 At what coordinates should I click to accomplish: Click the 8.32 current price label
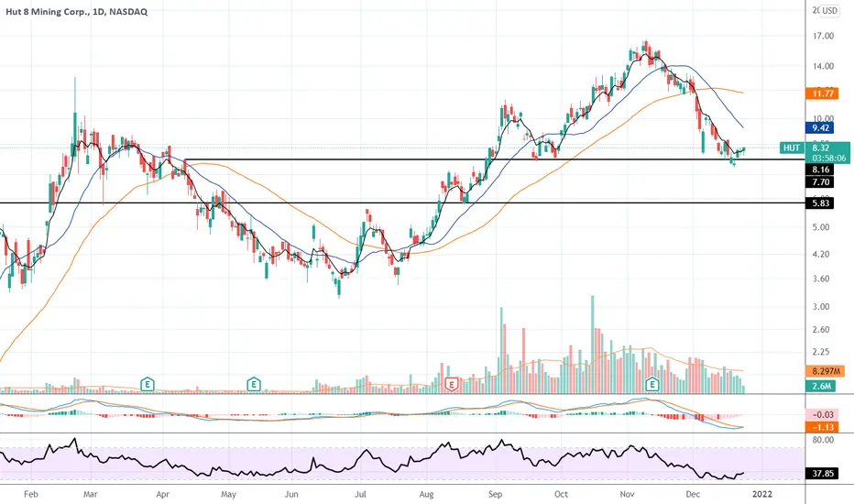821,148
